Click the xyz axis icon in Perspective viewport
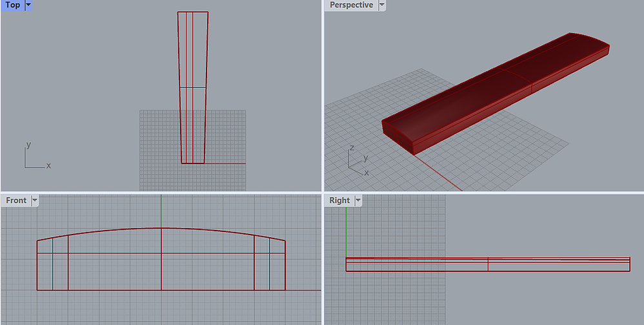 click(x=357, y=162)
